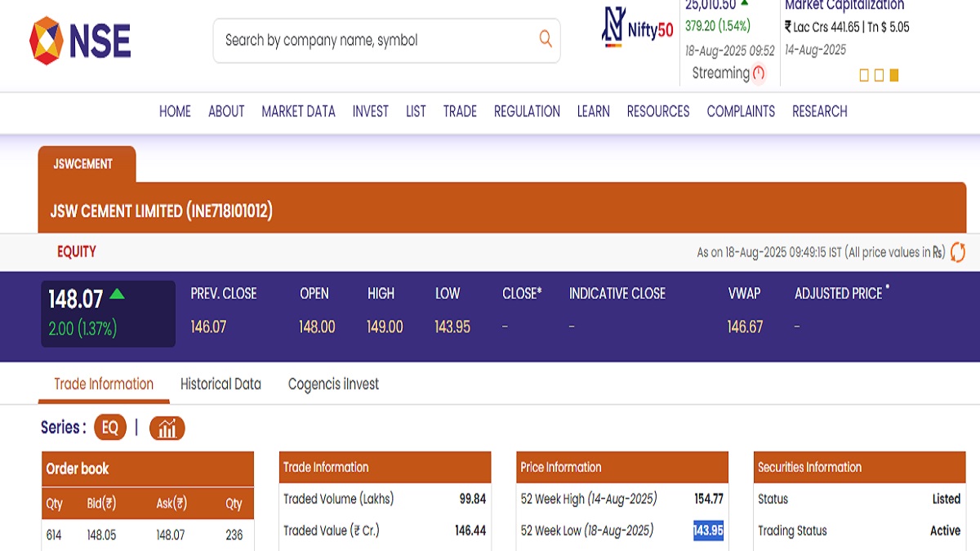980x551 pixels.
Task: Click the NSE logo
Action: pos(80,40)
